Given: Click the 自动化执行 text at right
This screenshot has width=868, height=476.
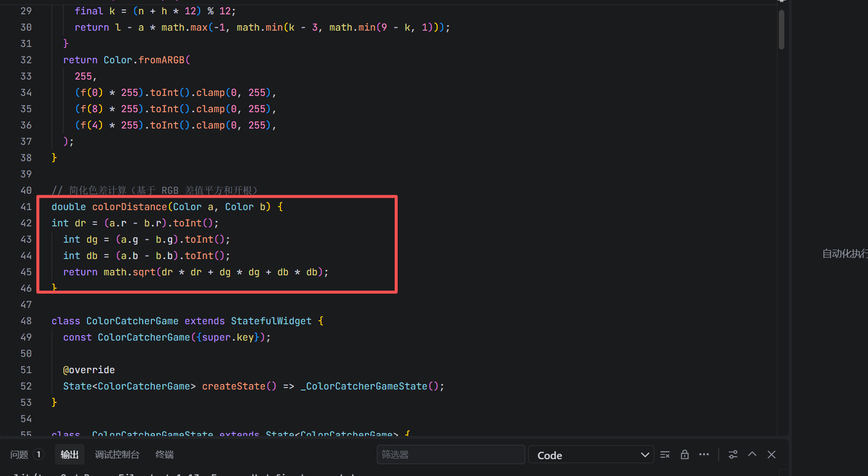Looking at the screenshot, I should click(845, 254).
